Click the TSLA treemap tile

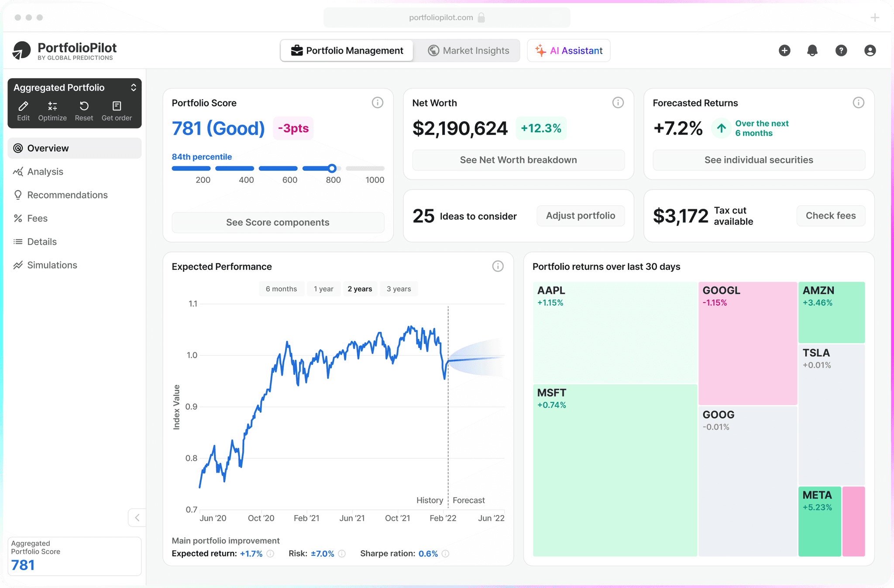(832, 415)
